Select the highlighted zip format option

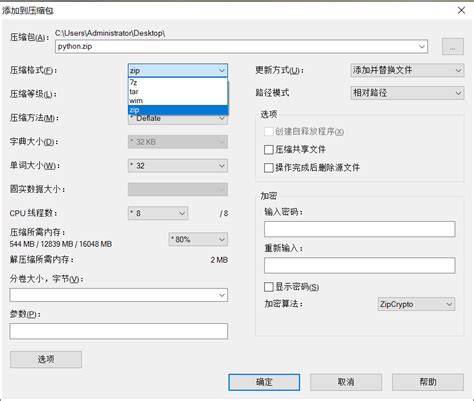[x=178, y=110]
